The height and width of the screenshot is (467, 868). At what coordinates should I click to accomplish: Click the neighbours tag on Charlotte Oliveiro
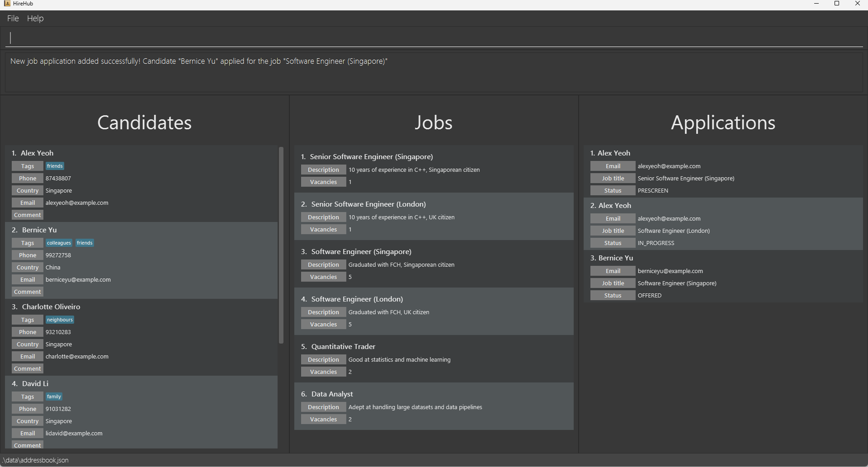[x=60, y=320]
